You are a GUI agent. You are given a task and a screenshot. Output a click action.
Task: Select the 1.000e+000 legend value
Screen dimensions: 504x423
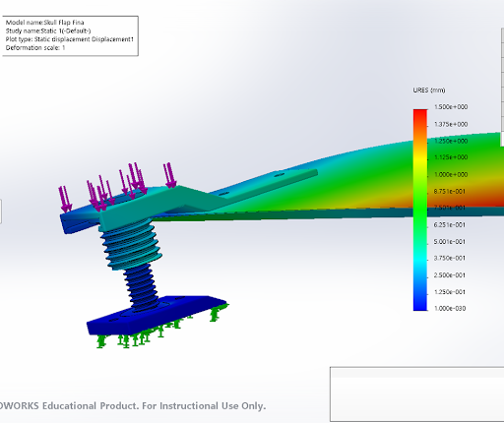pyautogui.click(x=451, y=174)
